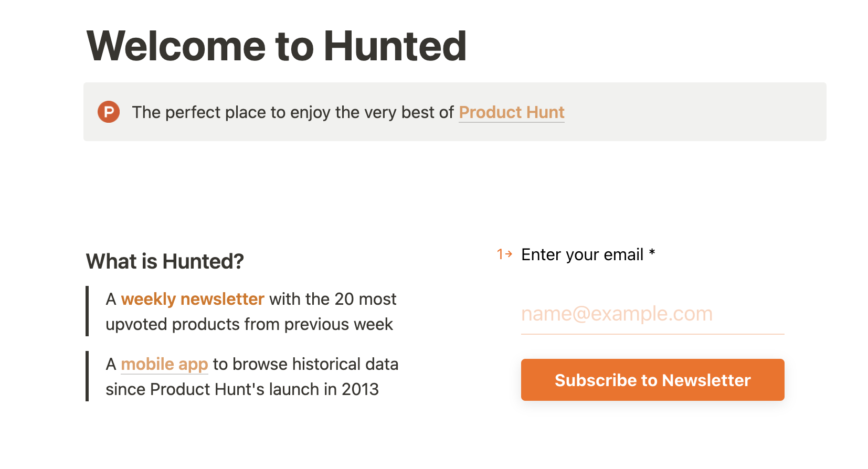This screenshot has width=868, height=469.
Task: Click the weekly newsletter highlighted text
Action: 193,299
